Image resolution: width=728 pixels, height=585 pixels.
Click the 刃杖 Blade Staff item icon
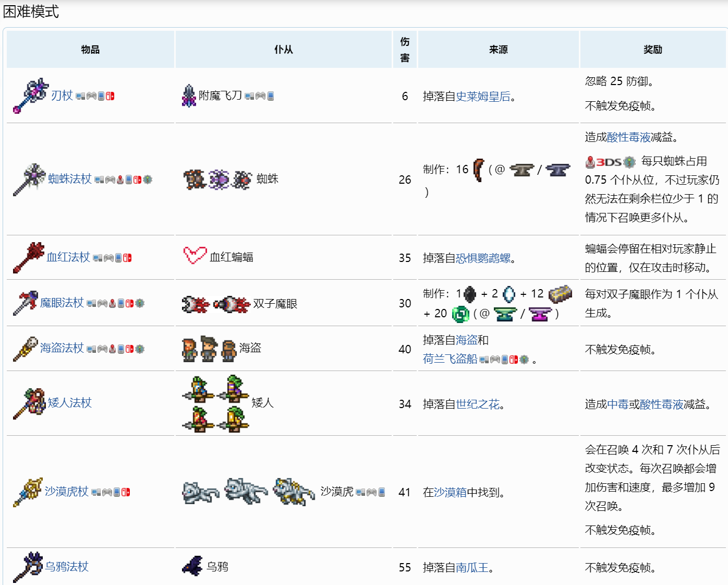pyautogui.click(x=30, y=96)
